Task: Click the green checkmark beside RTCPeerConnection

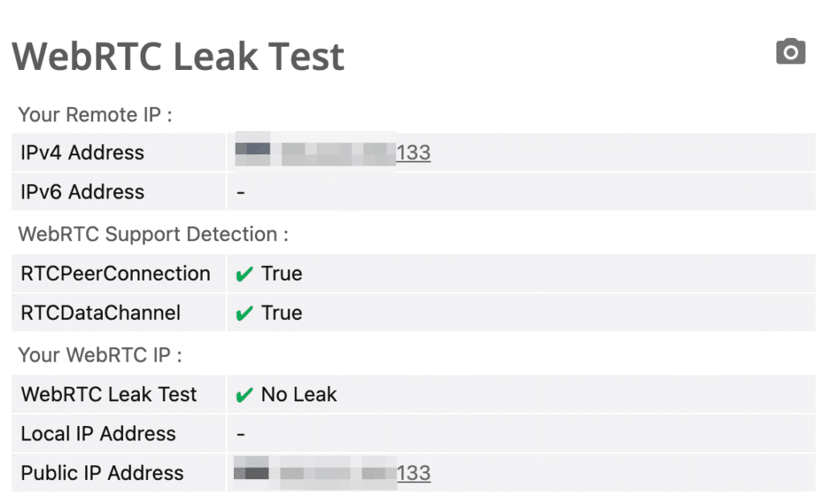Action: [x=244, y=275]
